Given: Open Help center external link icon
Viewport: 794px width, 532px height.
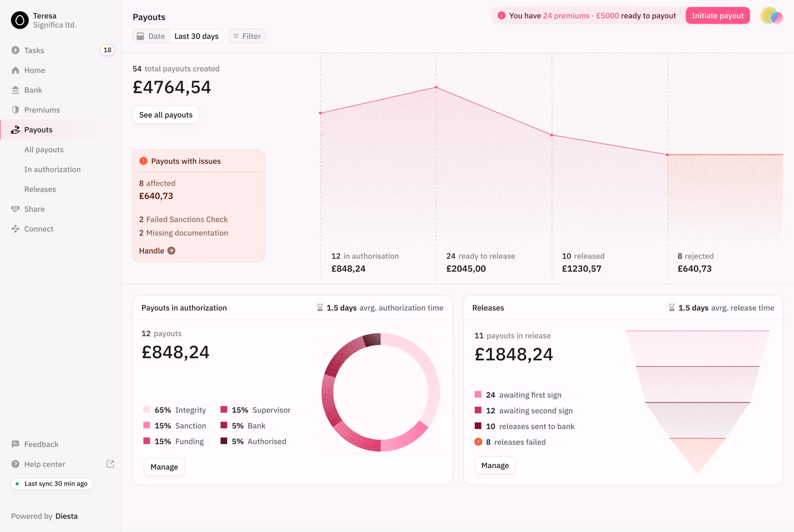Looking at the screenshot, I should pos(110,464).
